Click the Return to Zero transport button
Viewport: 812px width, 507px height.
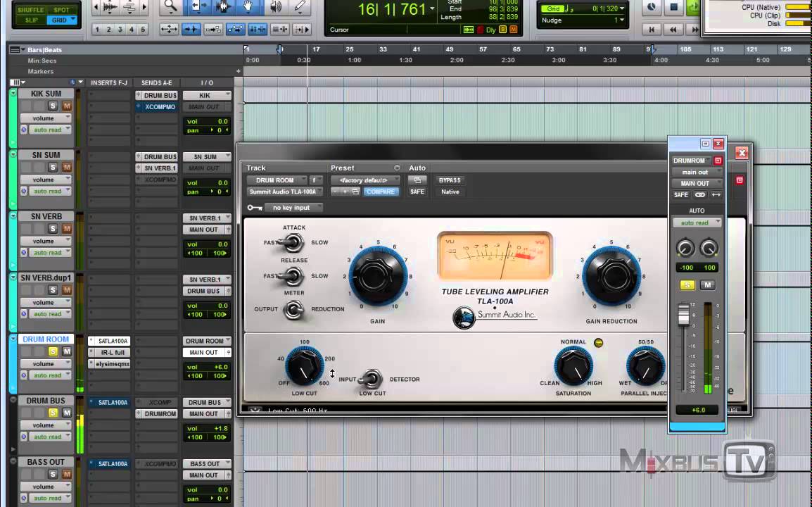point(652,30)
